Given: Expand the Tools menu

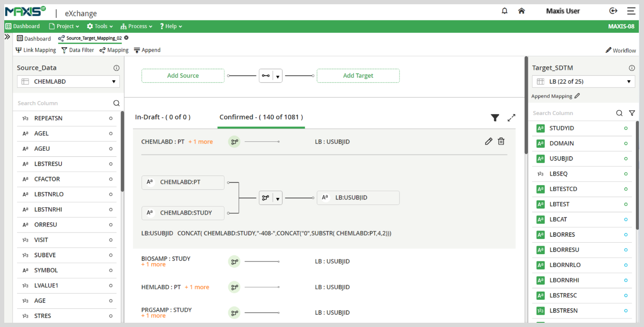Looking at the screenshot, I should coord(100,26).
